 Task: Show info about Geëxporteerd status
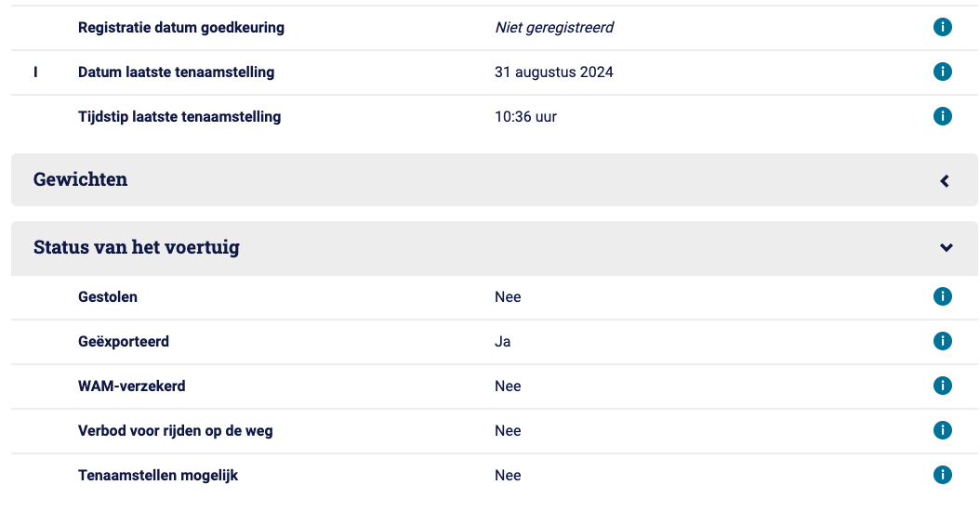point(943,341)
